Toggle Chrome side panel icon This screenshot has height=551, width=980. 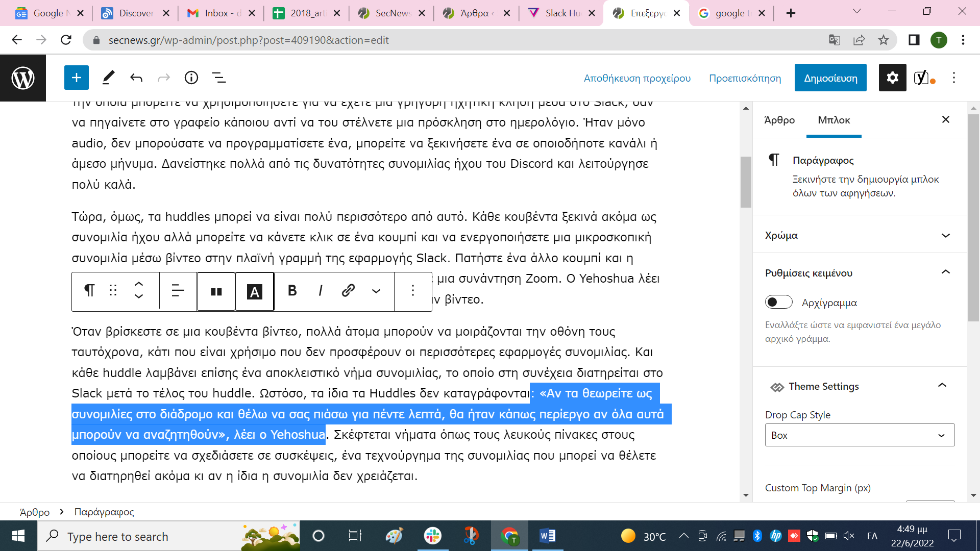pyautogui.click(x=914, y=40)
